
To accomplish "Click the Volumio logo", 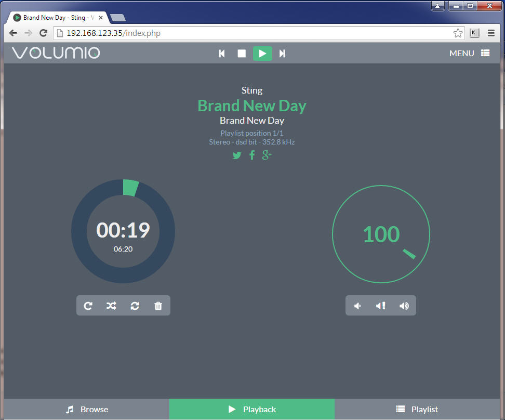I will point(56,53).
